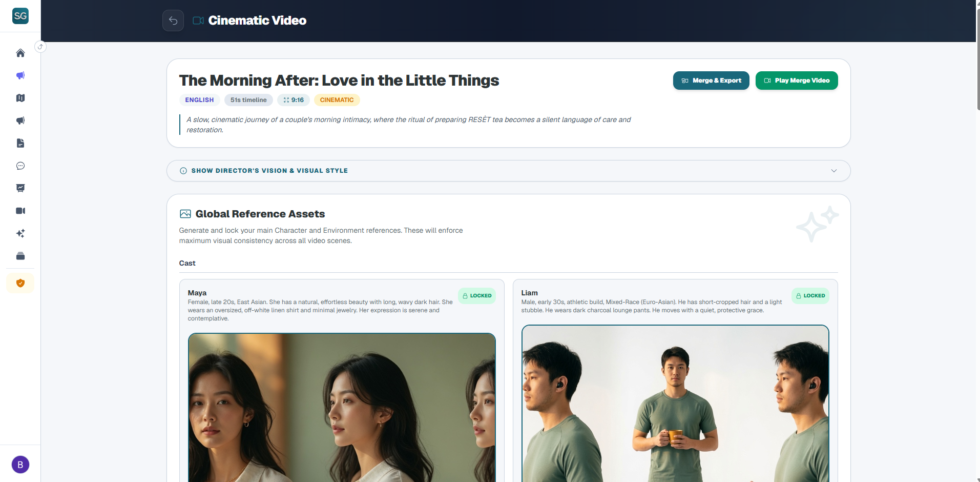Click the ENGLISH language tag
Image resolution: width=980 pixels, height=482 pixels.
199,100
